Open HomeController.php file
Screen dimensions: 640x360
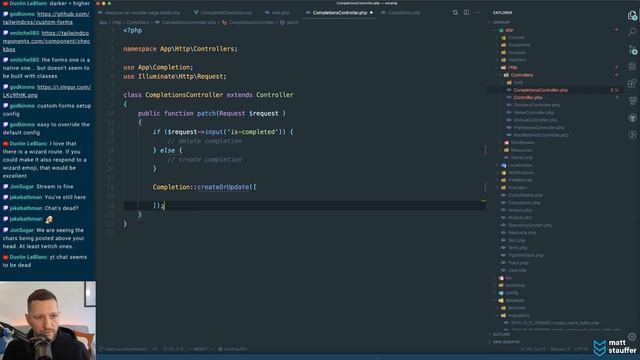pos(533,113)
